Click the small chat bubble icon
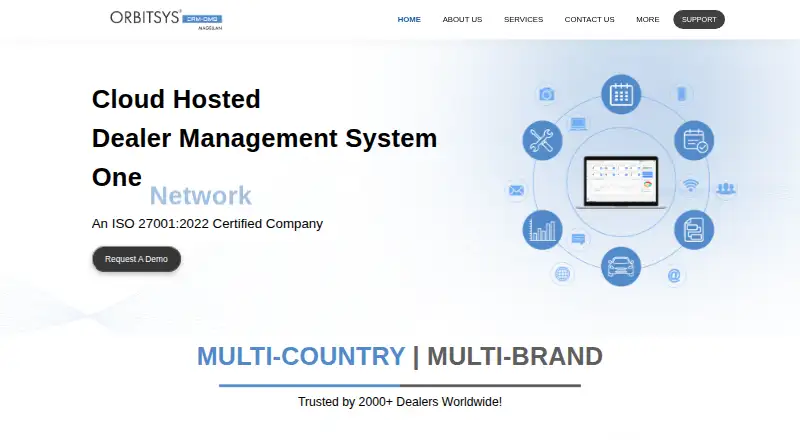The height and width of the screenshot is (440, 800). tap(579, 239)
